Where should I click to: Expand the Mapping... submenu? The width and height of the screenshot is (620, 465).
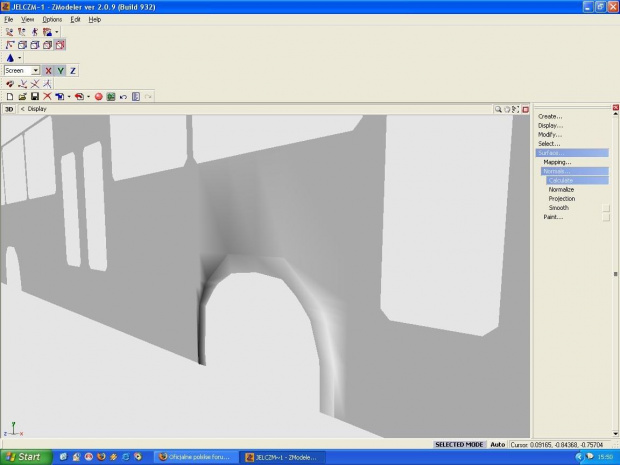pos(557,162)
